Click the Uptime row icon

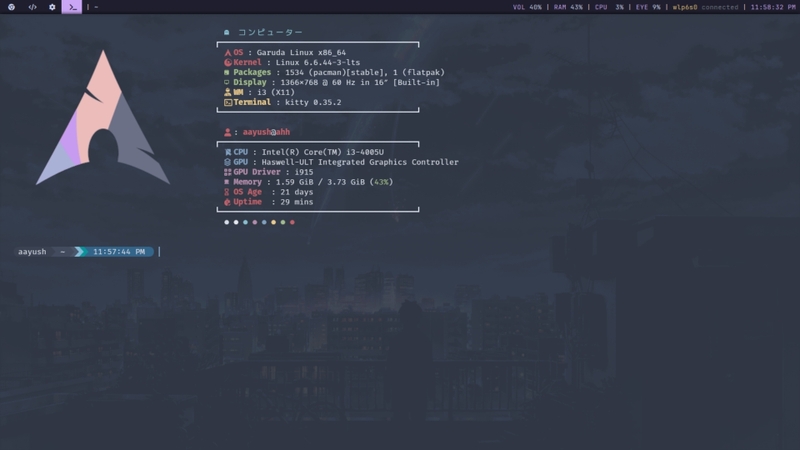[228, 202]
